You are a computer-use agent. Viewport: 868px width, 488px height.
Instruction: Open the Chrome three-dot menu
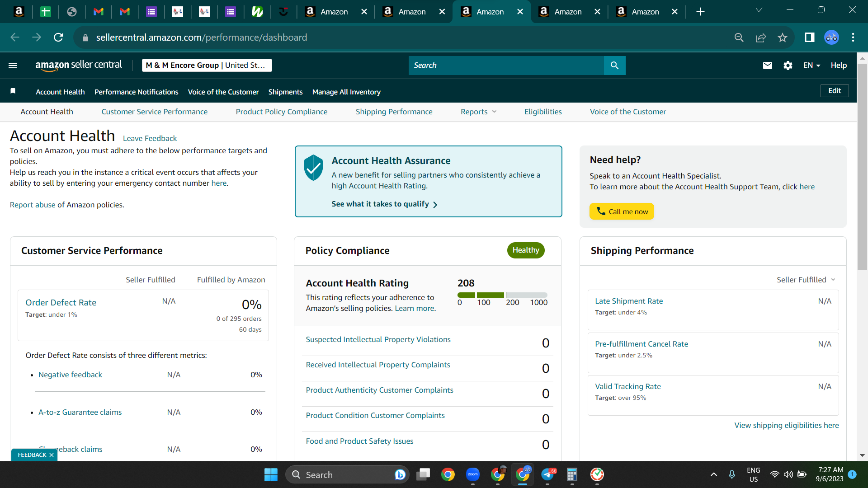853,38
